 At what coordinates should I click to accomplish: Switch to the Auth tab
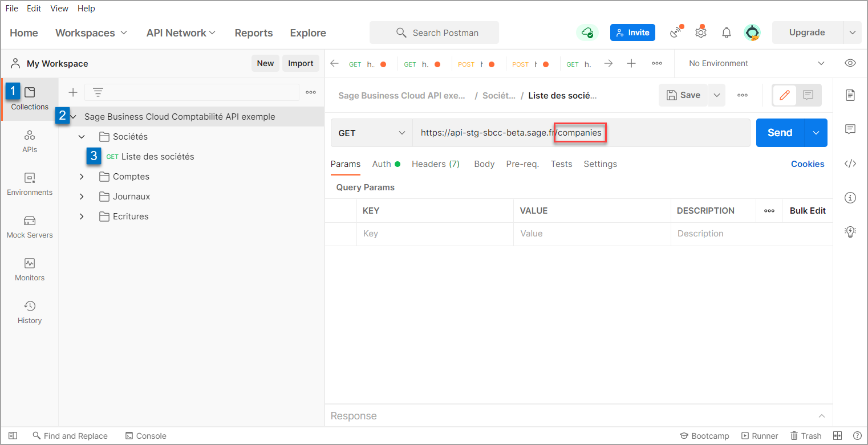pyautogui.click(x=386, y=164)
